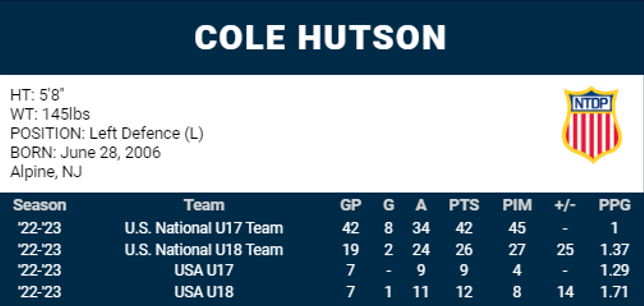Click the A assists column header
The height and width of the screenshot is (306, 644).
point(421,205)
